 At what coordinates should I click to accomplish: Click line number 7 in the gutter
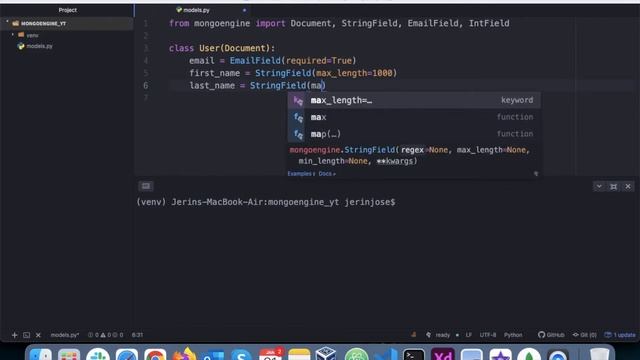(x=146, y=98)
